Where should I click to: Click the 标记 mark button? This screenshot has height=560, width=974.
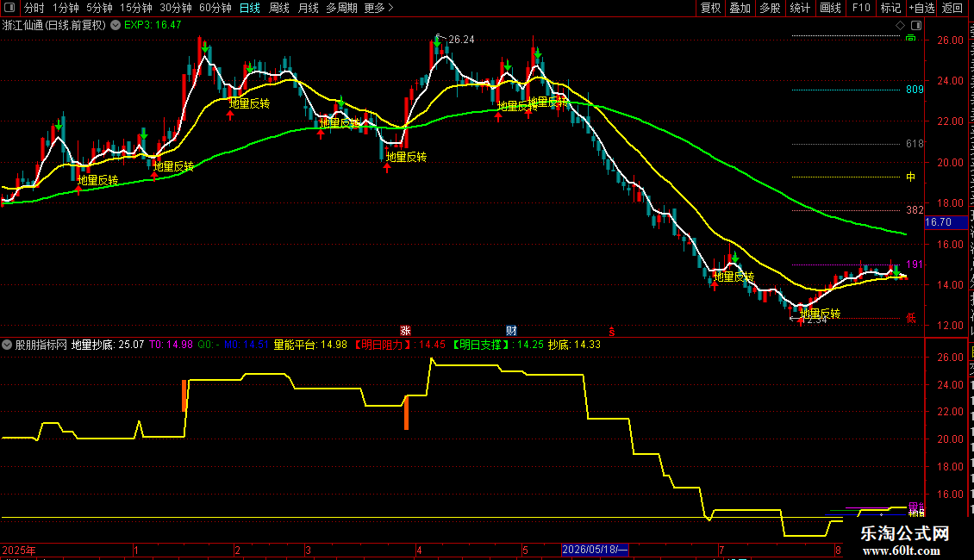(890, 8)
